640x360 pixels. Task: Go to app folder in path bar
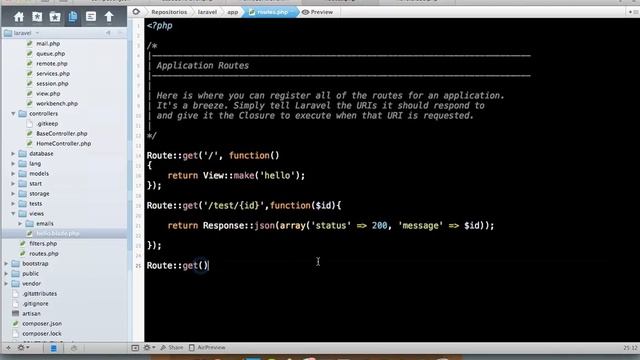pyautogui.click(x=233, y=12)
